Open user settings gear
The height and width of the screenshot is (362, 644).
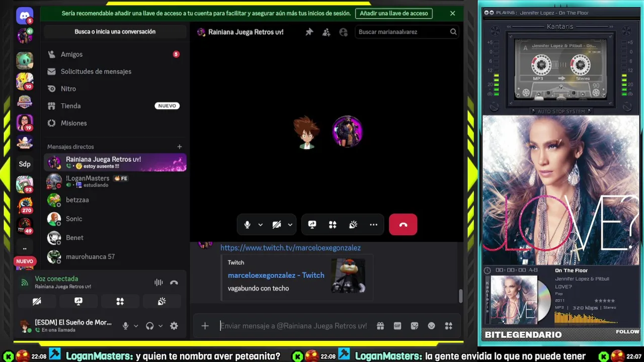tap(174, 326)
